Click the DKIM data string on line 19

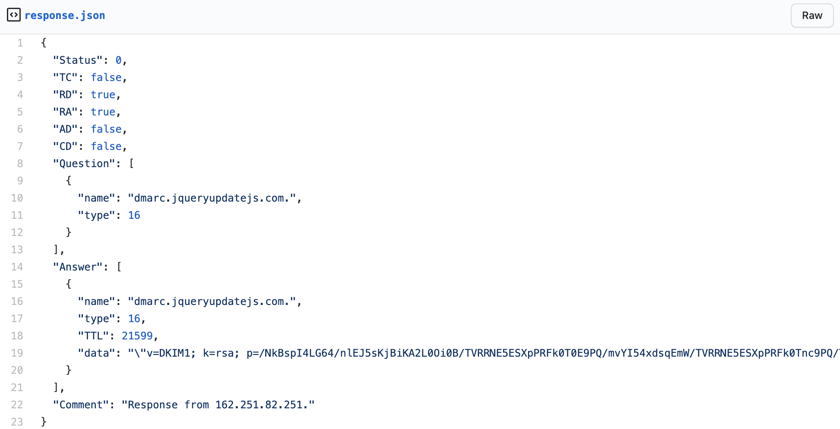tap(480, 353)
